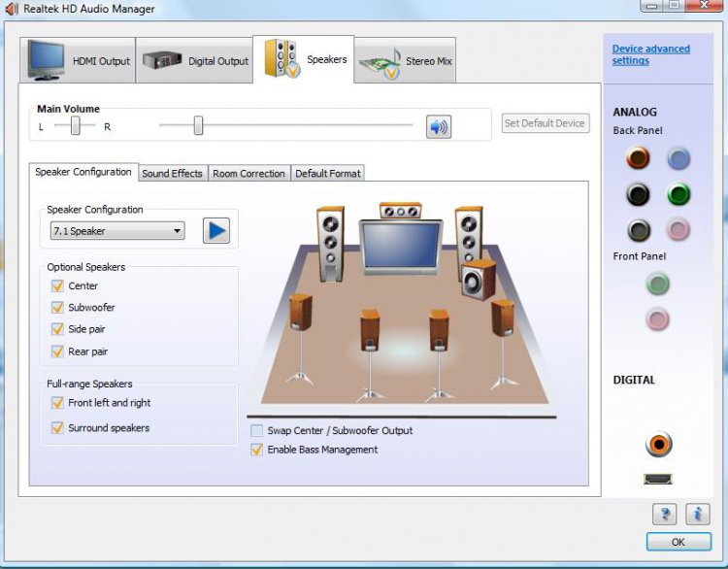Click the main volume slider track

tap(286, 125)
